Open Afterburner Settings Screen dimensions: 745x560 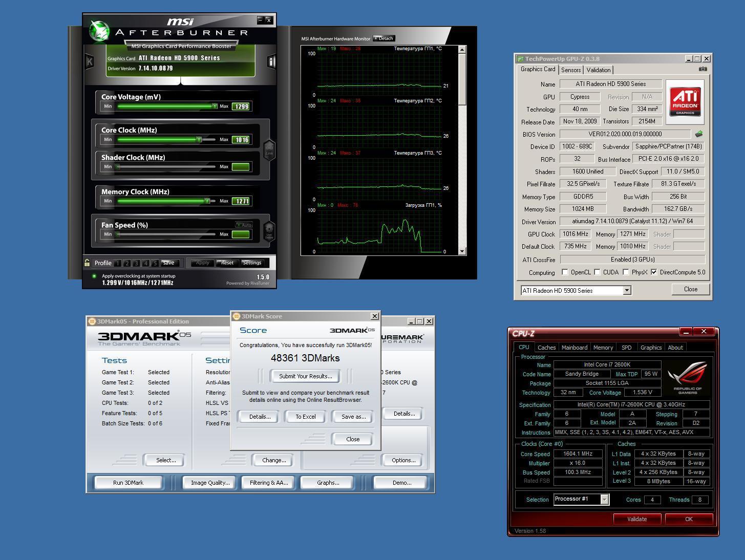(252, 263)
